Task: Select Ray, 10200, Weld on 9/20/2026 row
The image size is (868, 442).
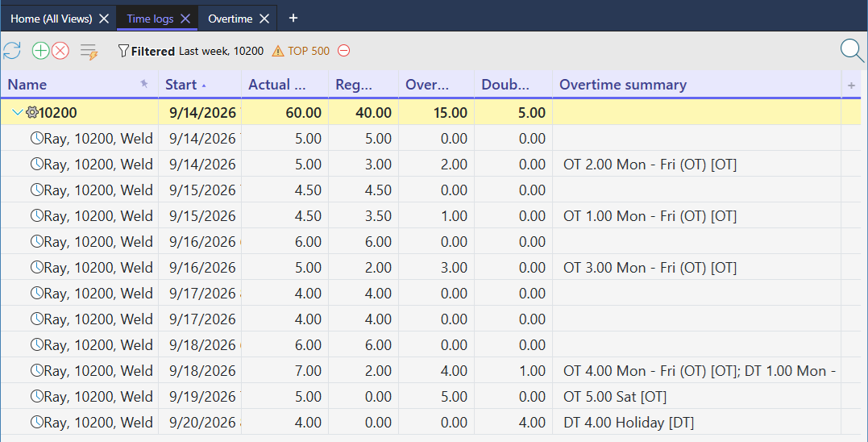Action: pos(98,423)
